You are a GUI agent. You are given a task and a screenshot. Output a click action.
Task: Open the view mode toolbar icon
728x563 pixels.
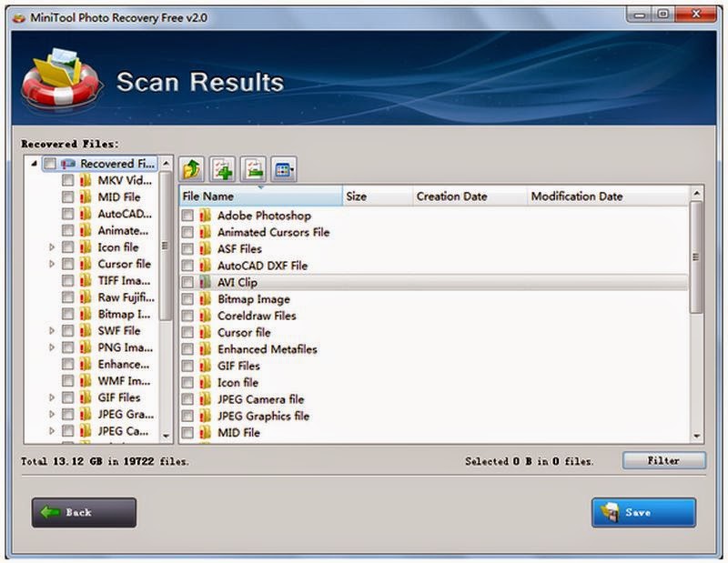click(x=284, y=169)
